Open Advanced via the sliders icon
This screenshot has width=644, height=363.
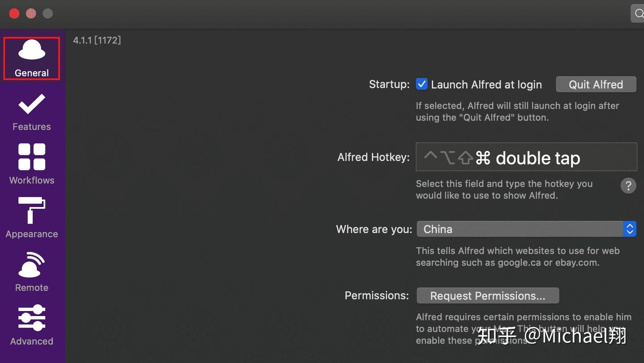[32, 318]
